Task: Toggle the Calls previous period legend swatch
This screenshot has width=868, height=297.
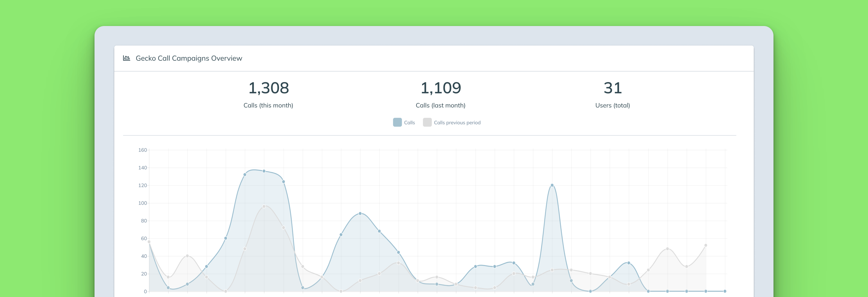Action: click(x=427, y=122)
